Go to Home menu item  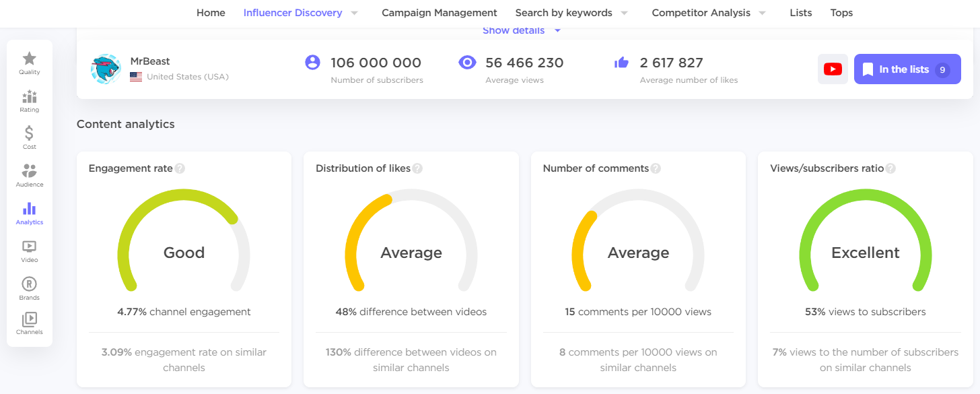[211, 13]
